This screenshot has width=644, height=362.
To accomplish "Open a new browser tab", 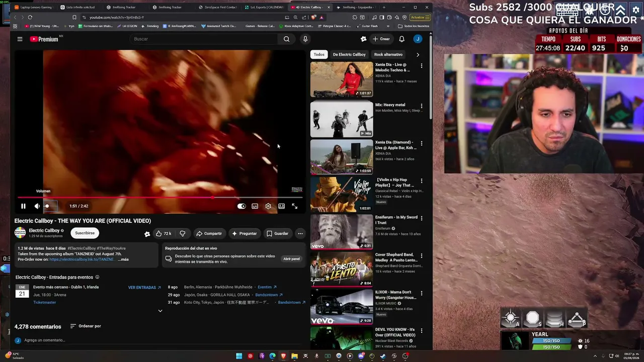I will pyautogui.click(x=384, y=7).
